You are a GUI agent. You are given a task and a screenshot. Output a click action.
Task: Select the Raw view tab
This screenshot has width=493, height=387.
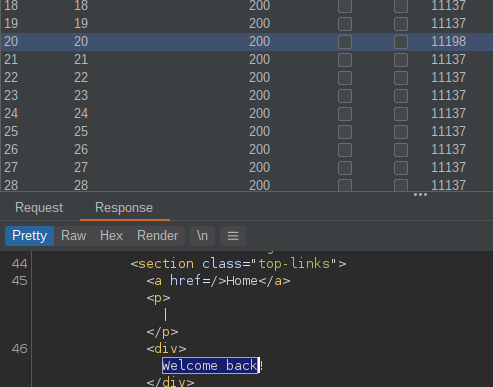[x=74, y=236]
